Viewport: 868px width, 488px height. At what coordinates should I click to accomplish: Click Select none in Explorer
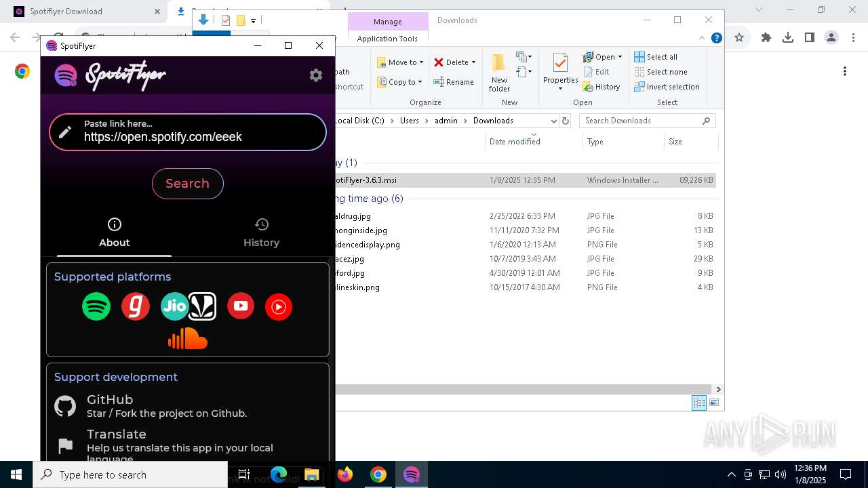660,72
